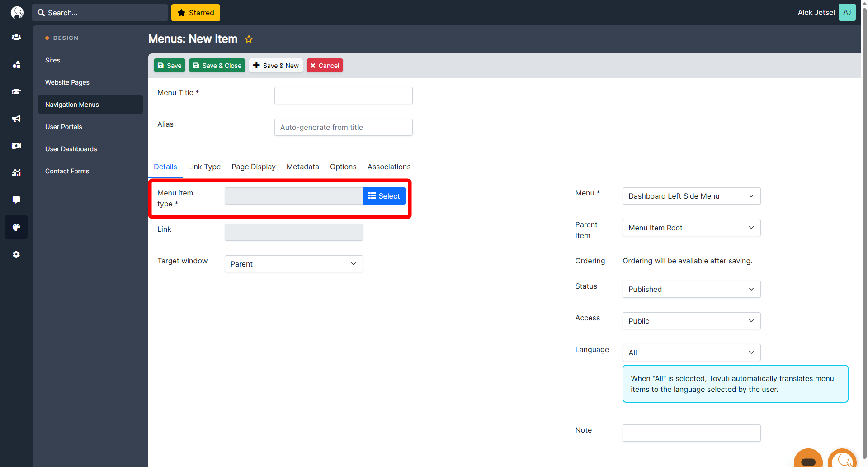Image resolution: width=868 pixels, height=467 pixels.
Task: Open the palette Design icon
Action: point(16,227)
